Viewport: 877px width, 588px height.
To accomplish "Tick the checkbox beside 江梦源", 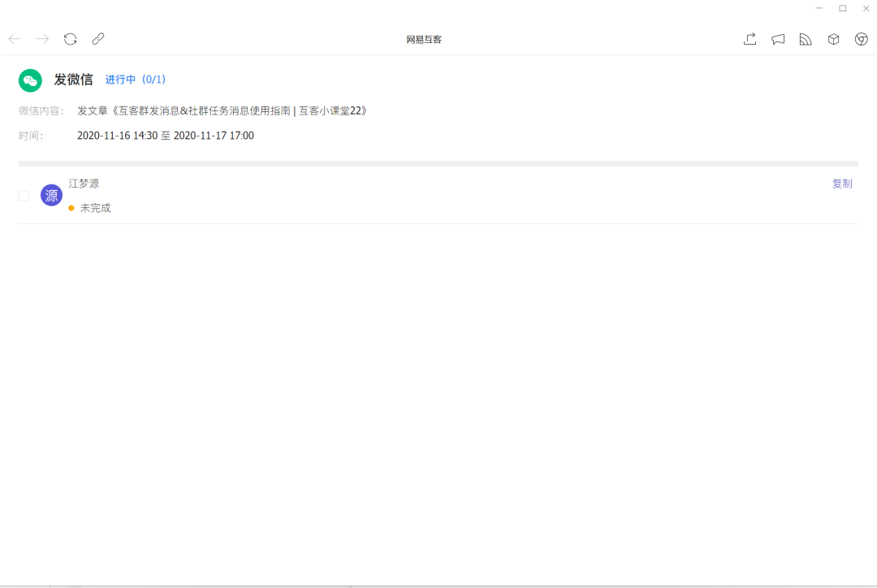I will click(24, 195).
